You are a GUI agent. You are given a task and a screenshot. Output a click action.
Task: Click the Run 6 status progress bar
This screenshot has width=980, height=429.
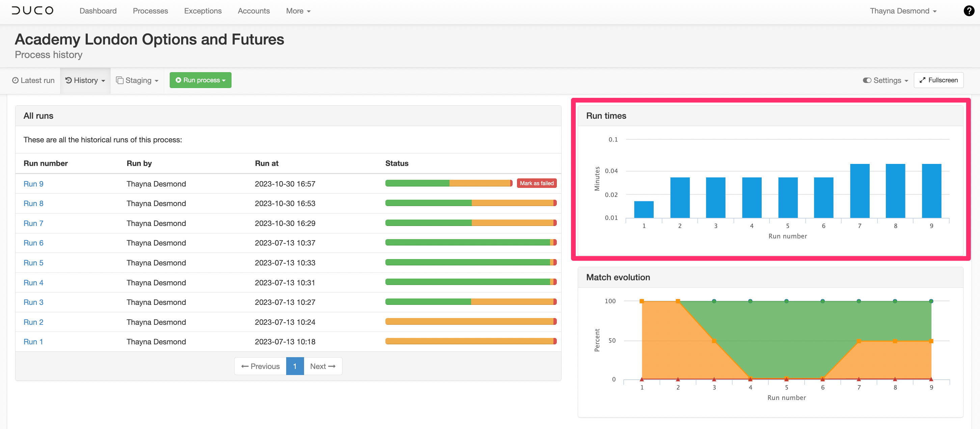tap(471, 242)
